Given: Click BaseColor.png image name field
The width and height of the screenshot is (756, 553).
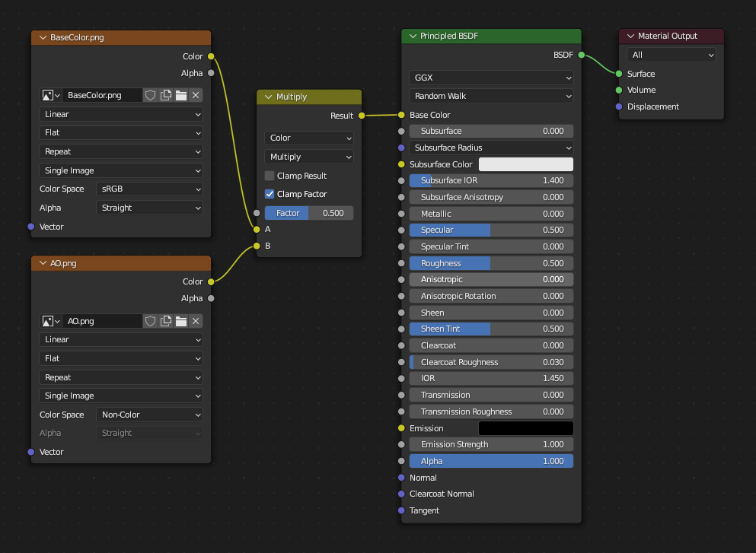Looking at the screenshot, I should [x=102, y=95].
